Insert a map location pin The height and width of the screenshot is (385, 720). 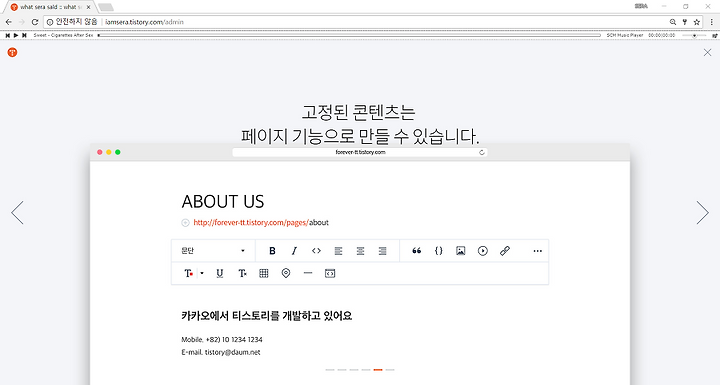click(286, 273)
